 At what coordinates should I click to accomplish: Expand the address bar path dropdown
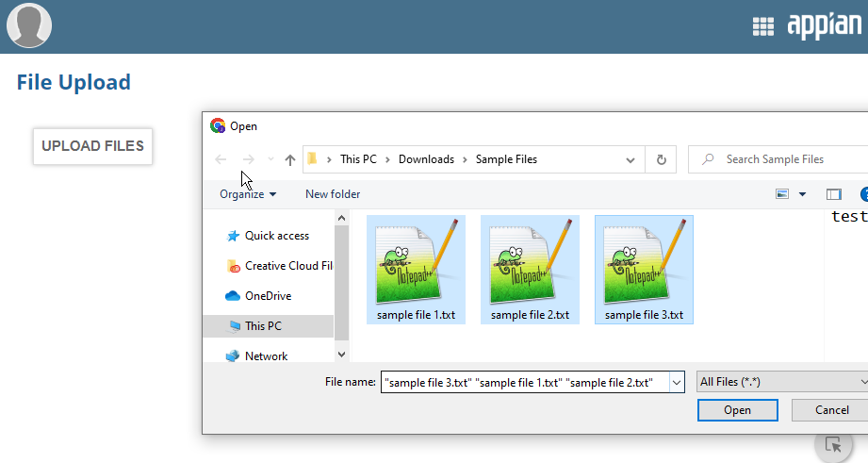click(631, 160)
